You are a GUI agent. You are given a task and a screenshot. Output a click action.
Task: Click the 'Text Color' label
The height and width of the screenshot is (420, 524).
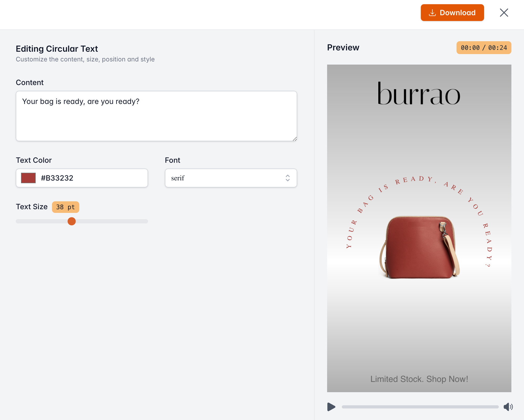tap(34, 160)
